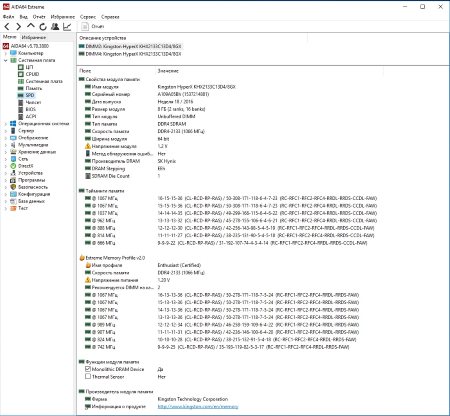Toggle the Thermal Sensor checkbox
Viewport: 450px width, 416px height.
coord(88,376)
